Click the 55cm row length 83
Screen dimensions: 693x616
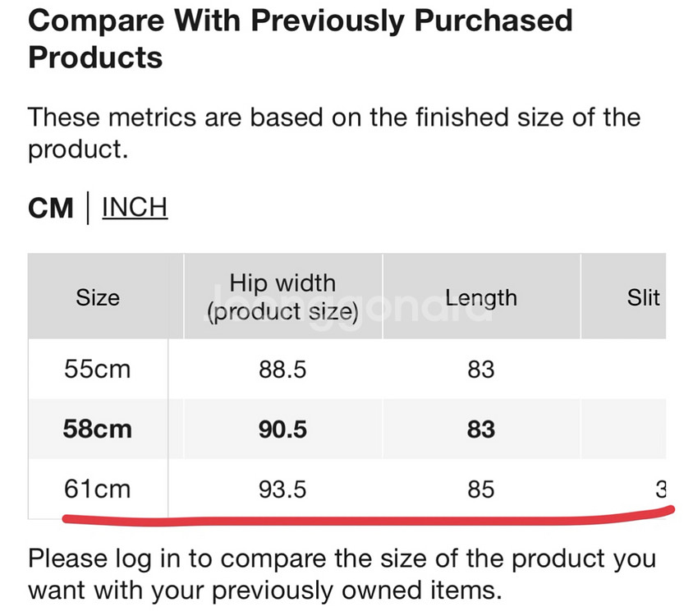(x=481, y=370)
